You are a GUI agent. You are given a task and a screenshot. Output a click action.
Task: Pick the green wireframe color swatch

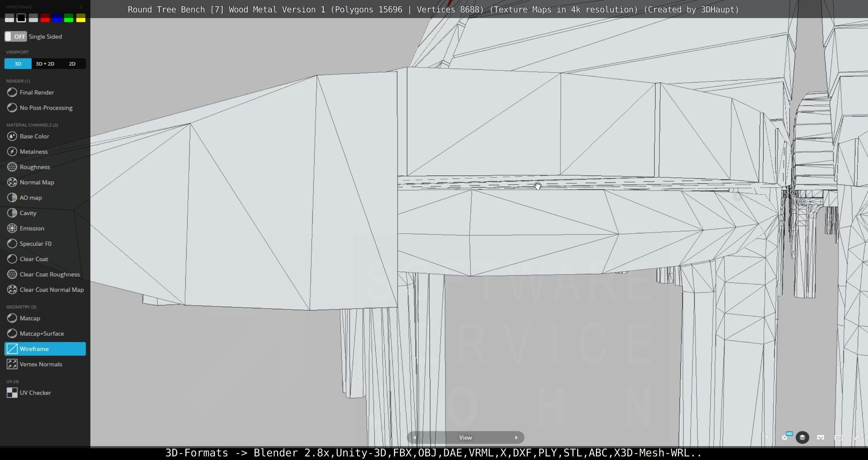[x=69, y=18]
